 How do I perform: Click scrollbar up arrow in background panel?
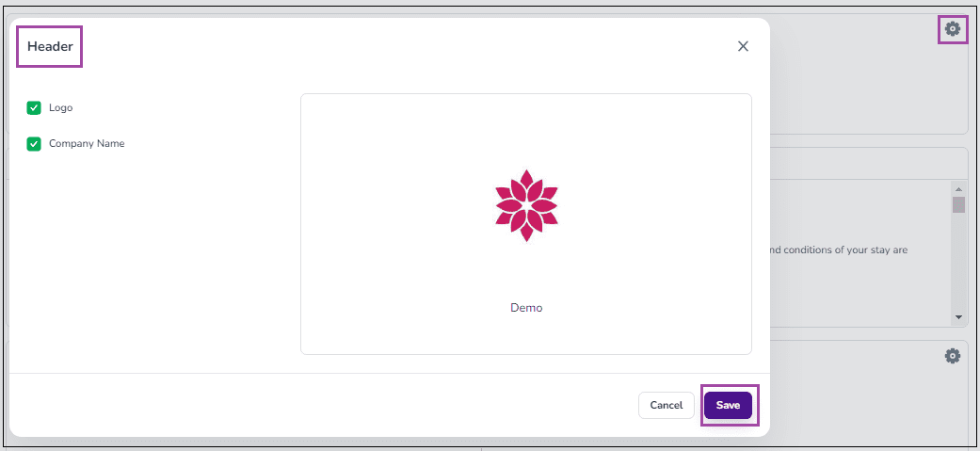click(958, 188)
